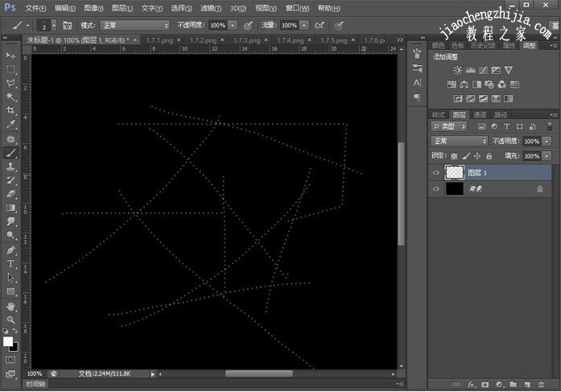Image resolution: width=561 pixels, height=392 pixels.
Task: Expand the layer filter 类型 dropdown
Action: 454,127
